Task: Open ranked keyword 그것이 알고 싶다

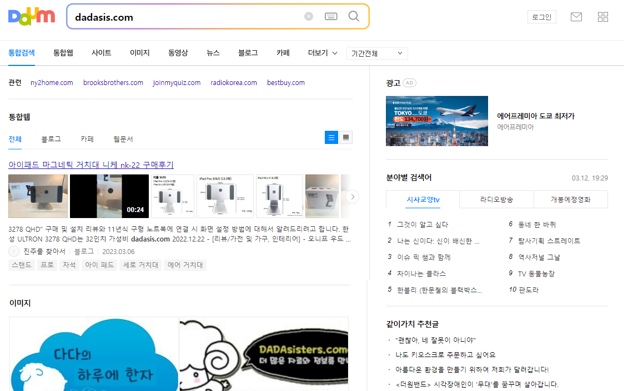Action: pos(422,225)
